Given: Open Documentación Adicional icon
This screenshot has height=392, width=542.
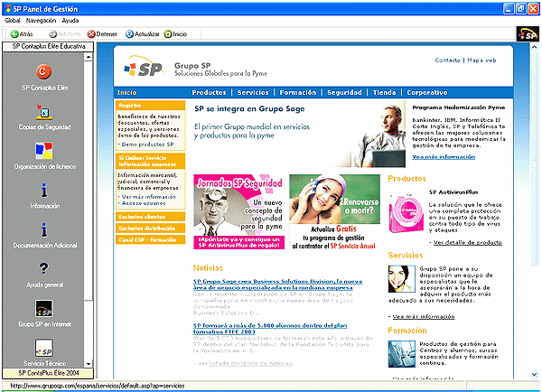Looking at the screenshot, I should [44, 229].
